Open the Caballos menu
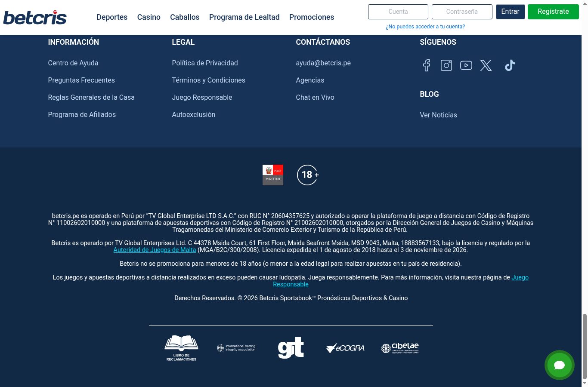This screenshot has height=387, width=588. click(185, 17)
